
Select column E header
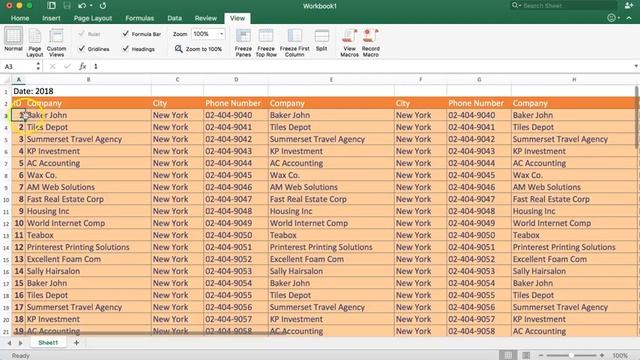click(331, 80)
